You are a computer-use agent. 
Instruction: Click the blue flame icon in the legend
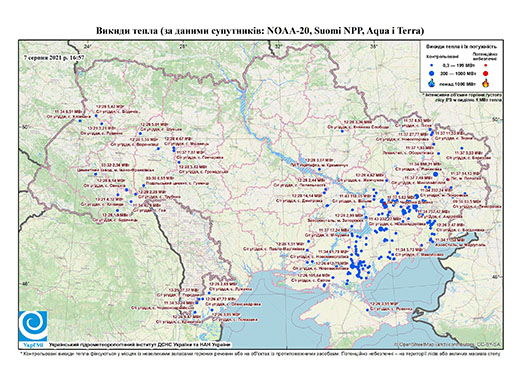(x=432, y=83)
